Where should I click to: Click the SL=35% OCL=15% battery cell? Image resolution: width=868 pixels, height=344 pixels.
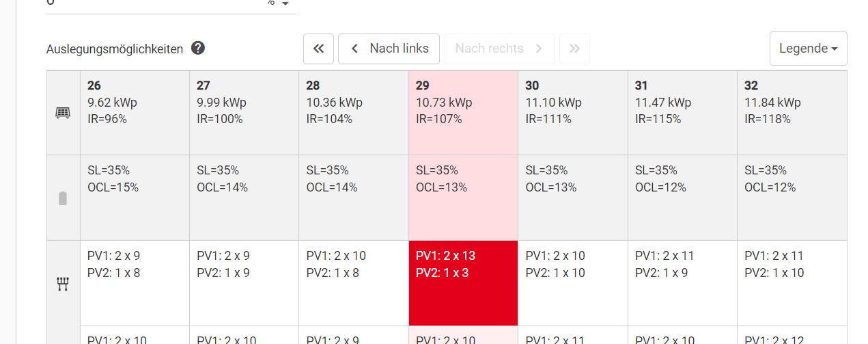pos(135,197)
